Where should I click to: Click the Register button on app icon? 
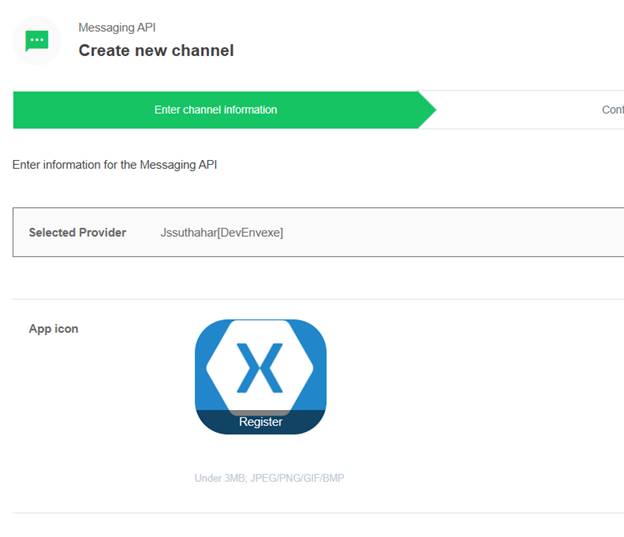point(261,422)
